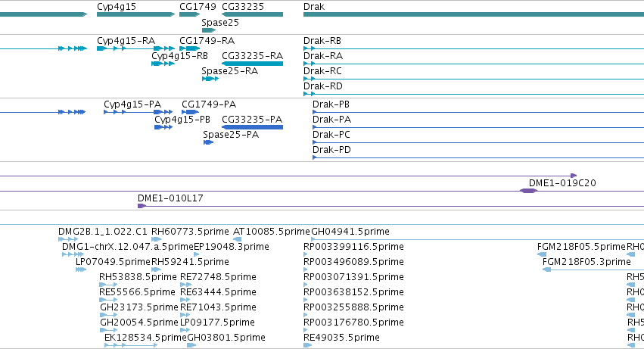Viewport: 644px width, 349px height.
Task: Click the DMG2B.1_1.O22.C1 EST label
Action: click(103, 232)
